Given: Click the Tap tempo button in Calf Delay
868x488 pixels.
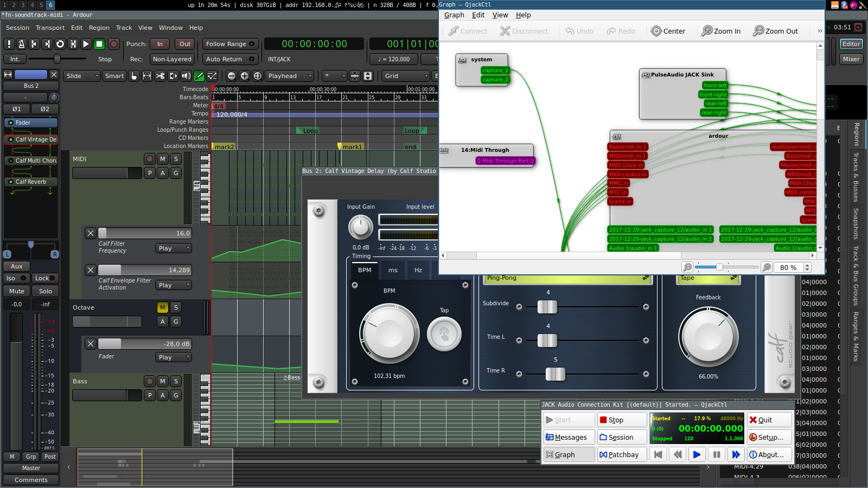Looking at the screenshot, I should [444, 334].
